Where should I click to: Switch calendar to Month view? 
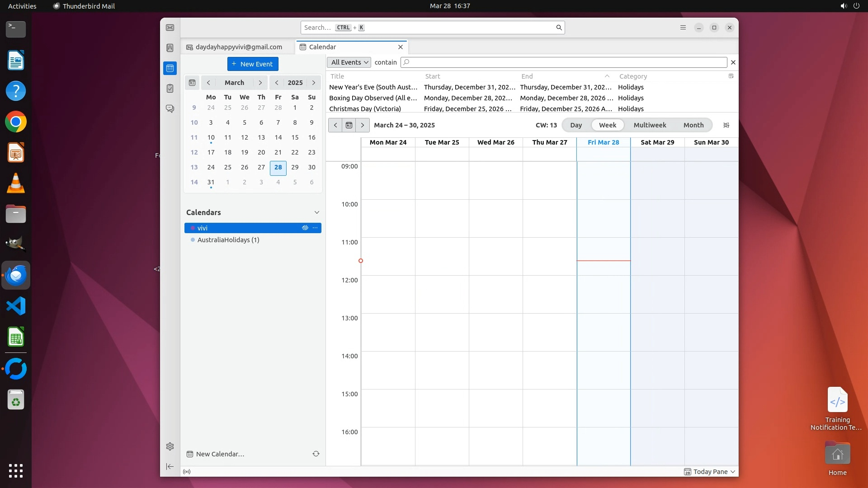pos(693,125)
